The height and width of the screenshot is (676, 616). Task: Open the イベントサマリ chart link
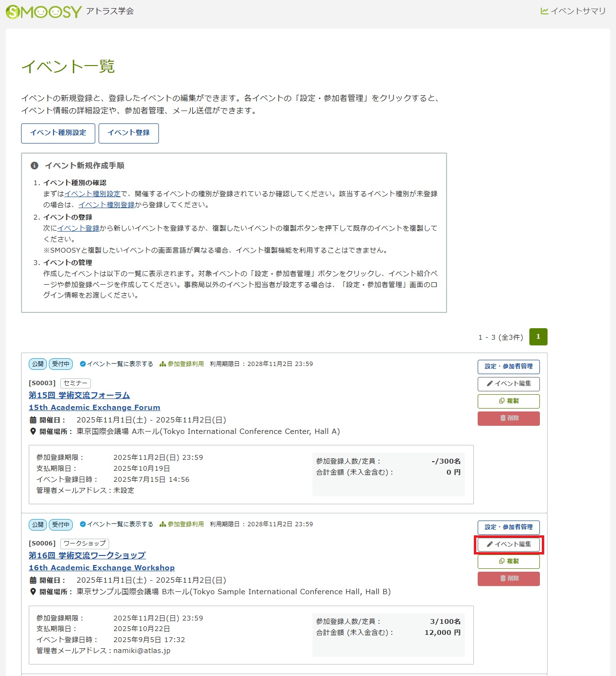pos(573,11)
